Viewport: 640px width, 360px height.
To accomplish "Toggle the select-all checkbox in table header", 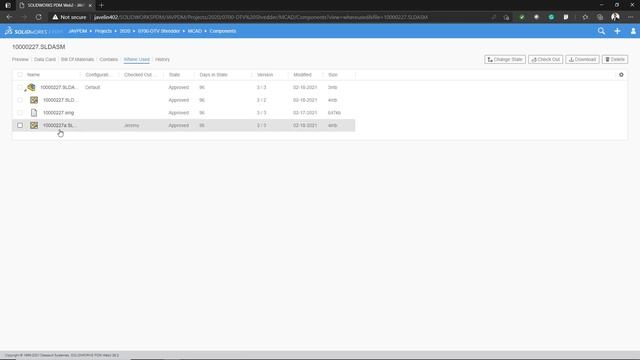I will tap(20, 75).
